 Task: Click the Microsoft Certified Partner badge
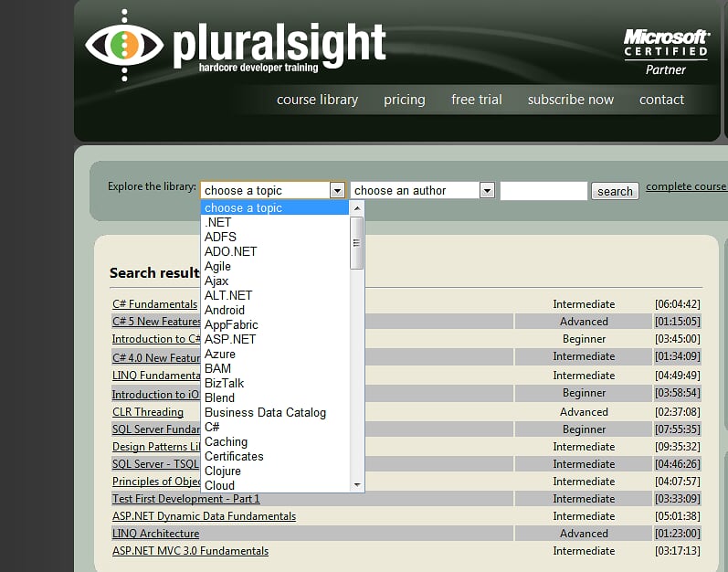[x=666, y=52]
